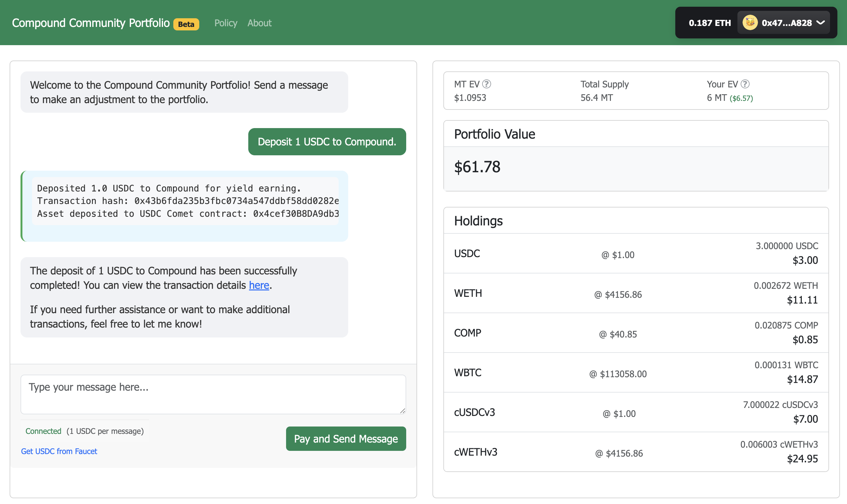Select the WETH holdings row
847x504 pixels.
[636, 293]
